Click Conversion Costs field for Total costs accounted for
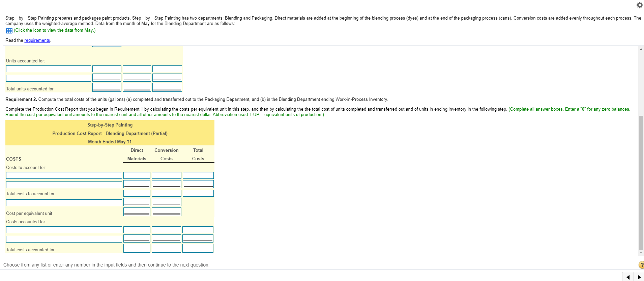 [x=167, y=248]
